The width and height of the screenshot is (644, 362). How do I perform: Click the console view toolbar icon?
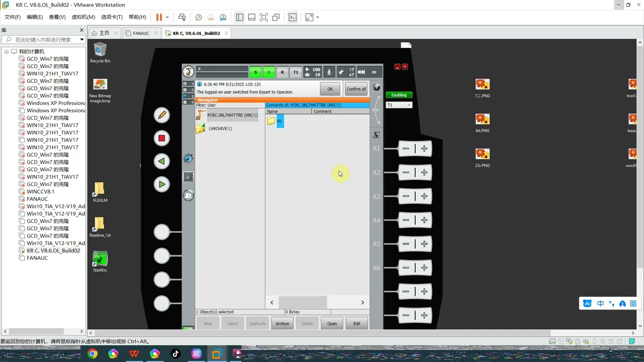292,17
